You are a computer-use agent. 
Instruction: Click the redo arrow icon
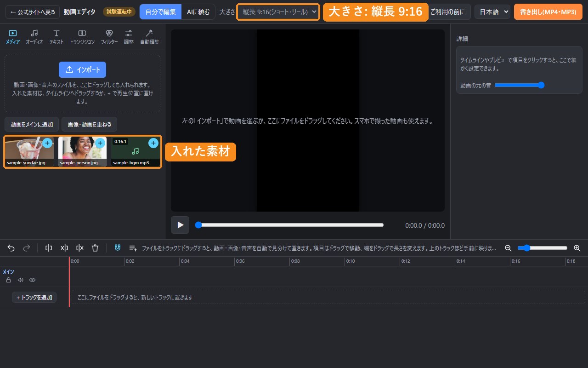[x=27, y=248]
